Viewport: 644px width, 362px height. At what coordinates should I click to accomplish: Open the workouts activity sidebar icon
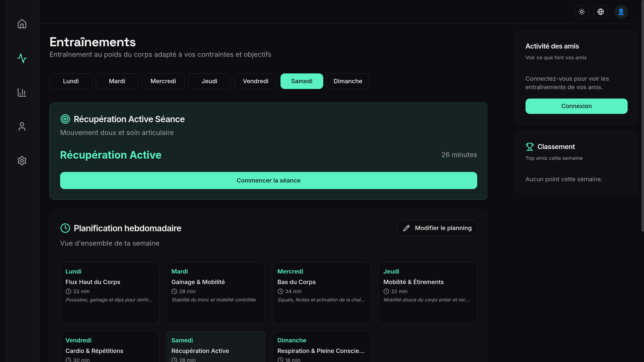coord(22,58)
